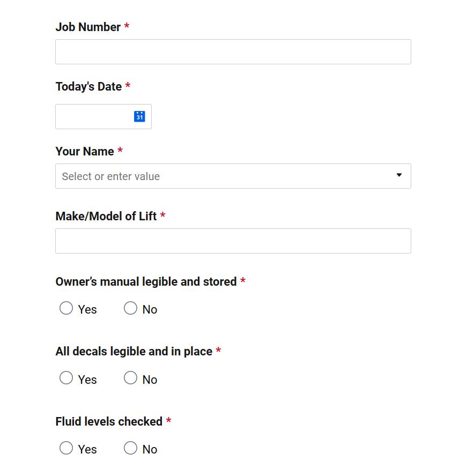Open the Your Name combo box field
The height and width of the screenshot is (476, 467).
[x=233, y=176]
